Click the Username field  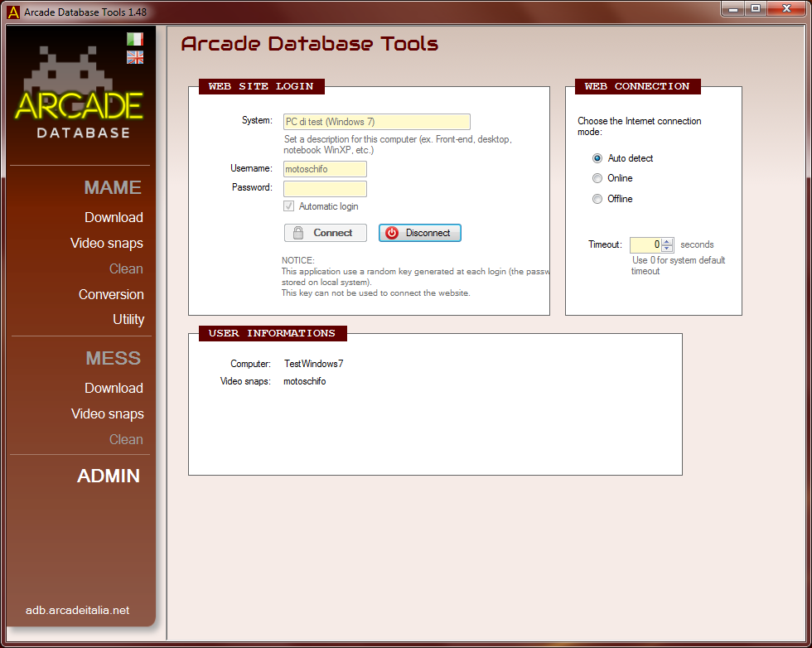click(325, 169)
